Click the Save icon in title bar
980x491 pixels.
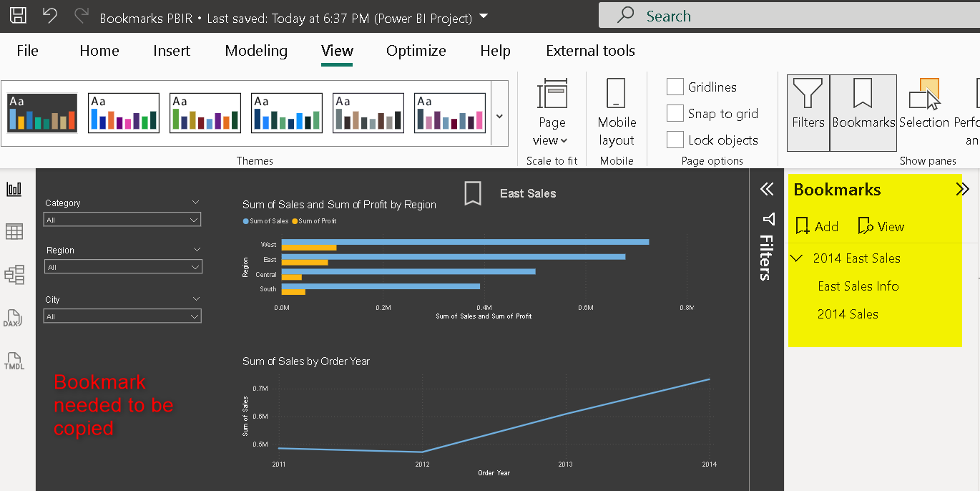[19, 16]
